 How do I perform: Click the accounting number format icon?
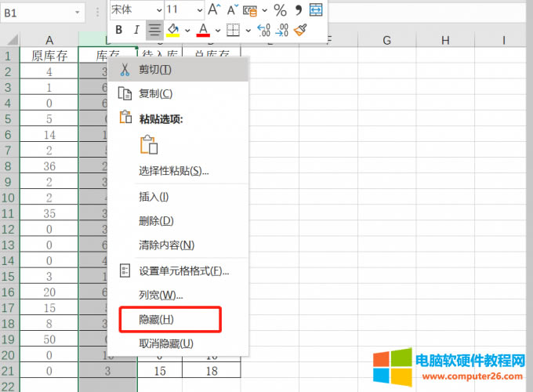click(x=250, y=10)
